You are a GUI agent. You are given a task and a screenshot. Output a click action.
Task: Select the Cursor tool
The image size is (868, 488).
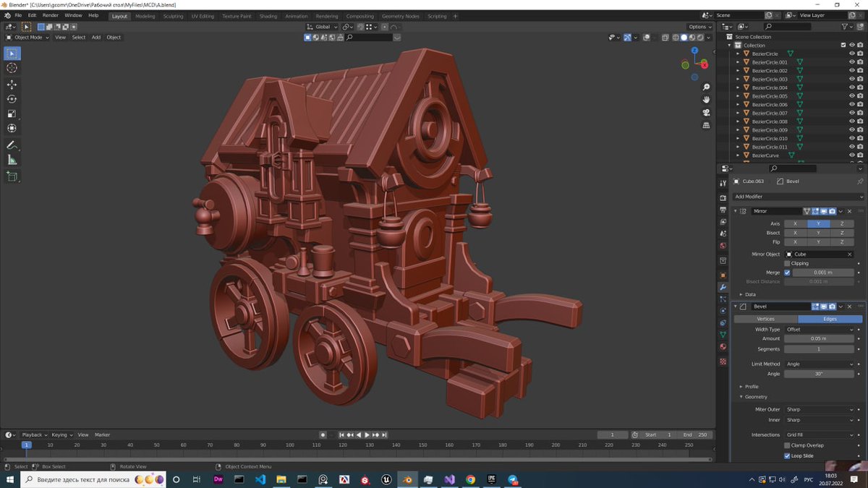(x=12, y=68)
